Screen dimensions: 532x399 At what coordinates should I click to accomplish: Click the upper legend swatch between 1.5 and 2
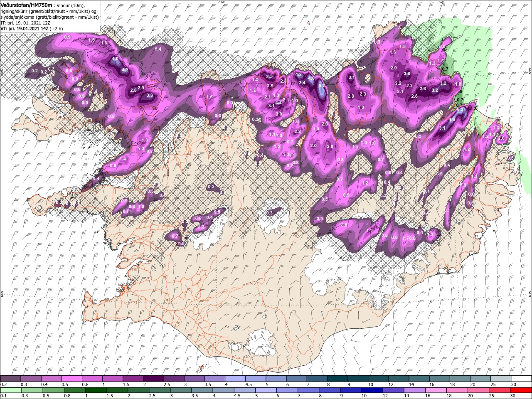133,379
